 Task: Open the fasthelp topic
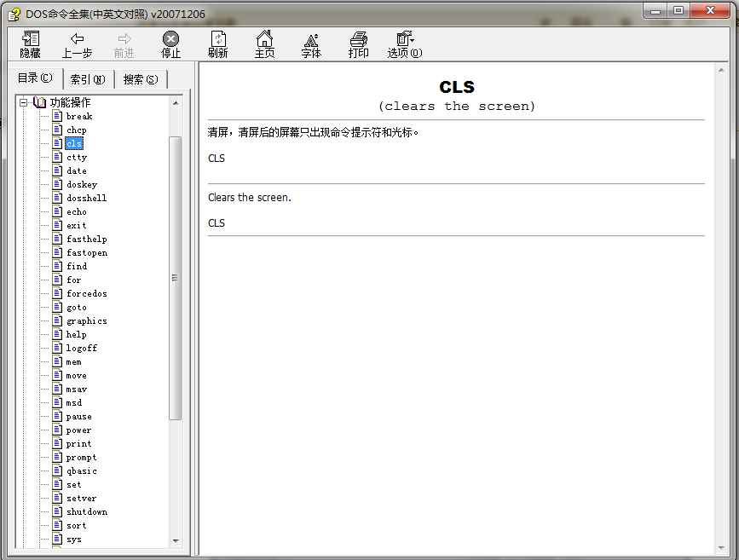[x=87, y=239]
